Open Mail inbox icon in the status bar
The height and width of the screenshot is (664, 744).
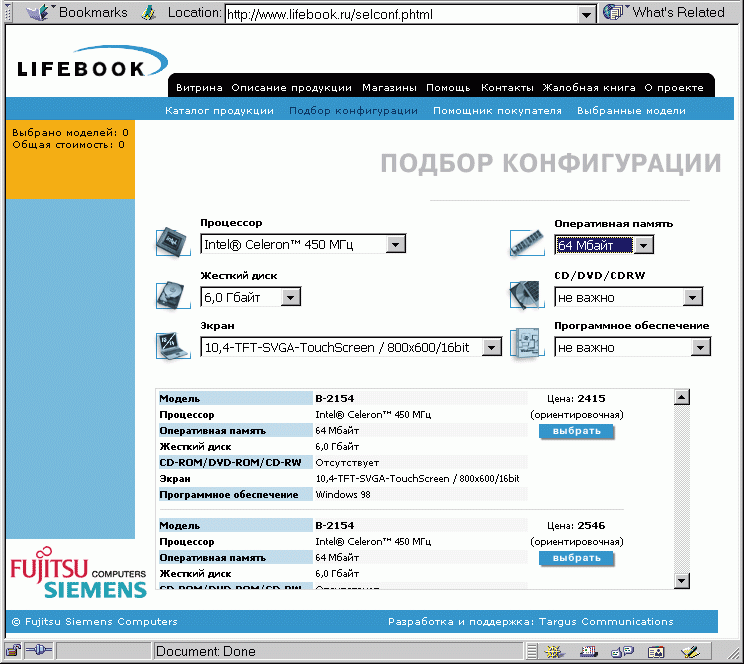[x=588, y=652]
